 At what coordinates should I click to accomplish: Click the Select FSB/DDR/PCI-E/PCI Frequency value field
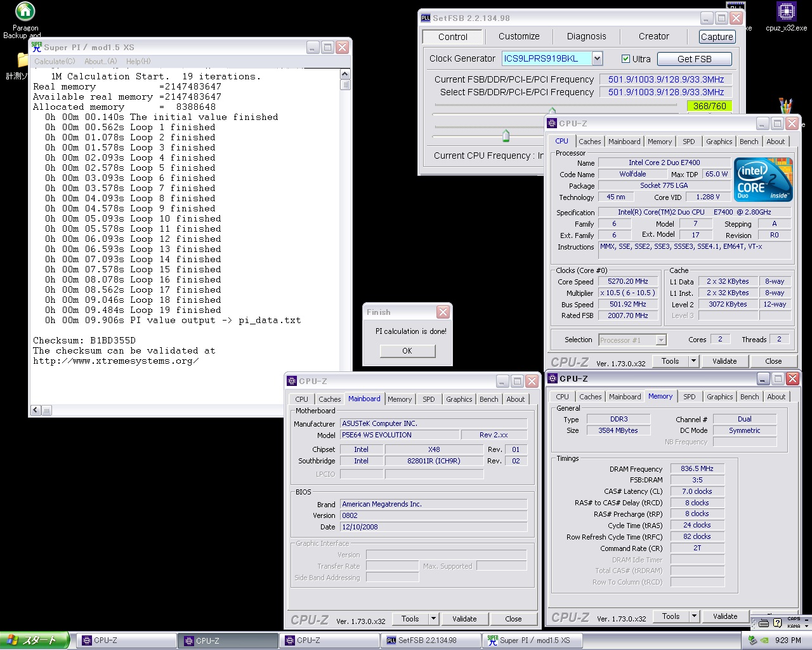[666, 92]
